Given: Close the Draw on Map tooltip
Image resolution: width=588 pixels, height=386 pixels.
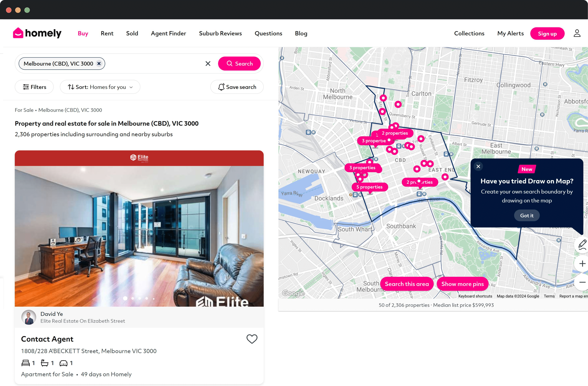Looking at the screenshot, I should 478,166.
